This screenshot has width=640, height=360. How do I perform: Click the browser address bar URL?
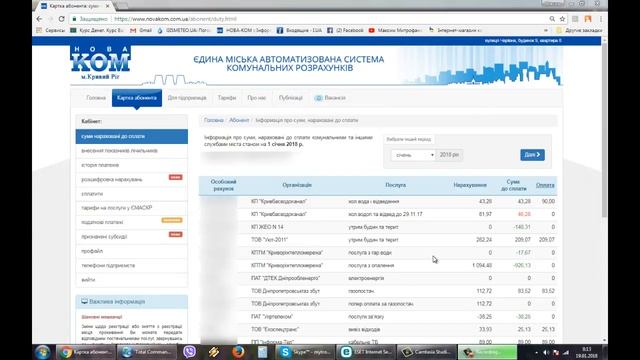pyautogui.click(x=176, y=19)
